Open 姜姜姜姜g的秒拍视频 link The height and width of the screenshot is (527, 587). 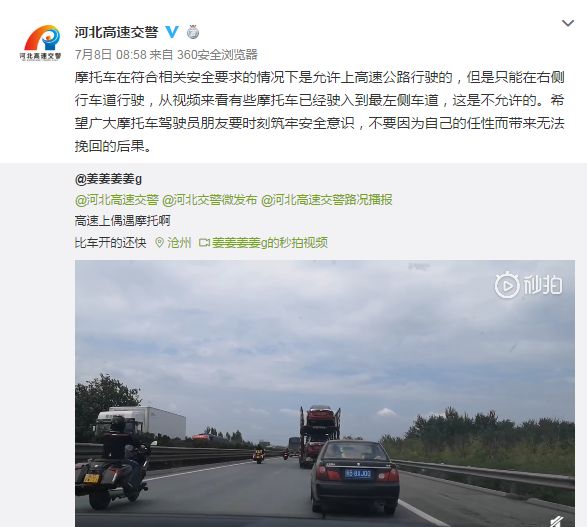click(x=270, y=243)
